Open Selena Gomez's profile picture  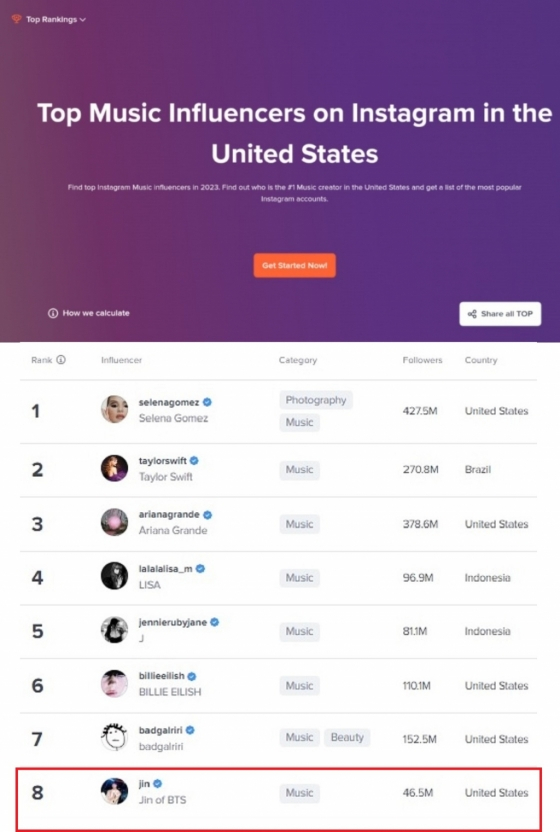pos(115,409)
